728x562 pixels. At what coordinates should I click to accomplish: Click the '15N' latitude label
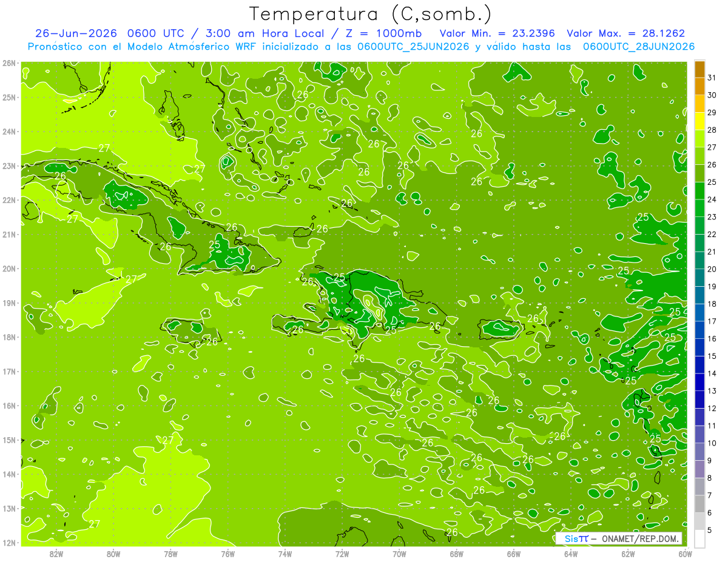click(8, 440)
